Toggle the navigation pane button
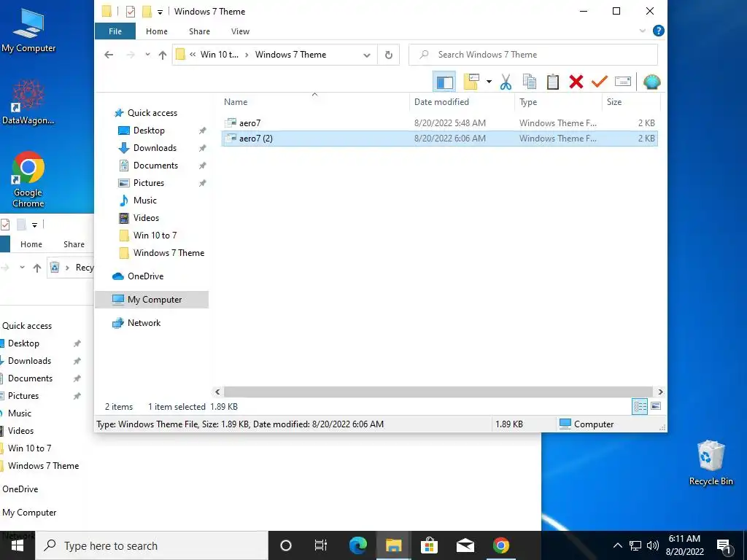This screenshot has width=747, height=560. (x=444, y=82)
